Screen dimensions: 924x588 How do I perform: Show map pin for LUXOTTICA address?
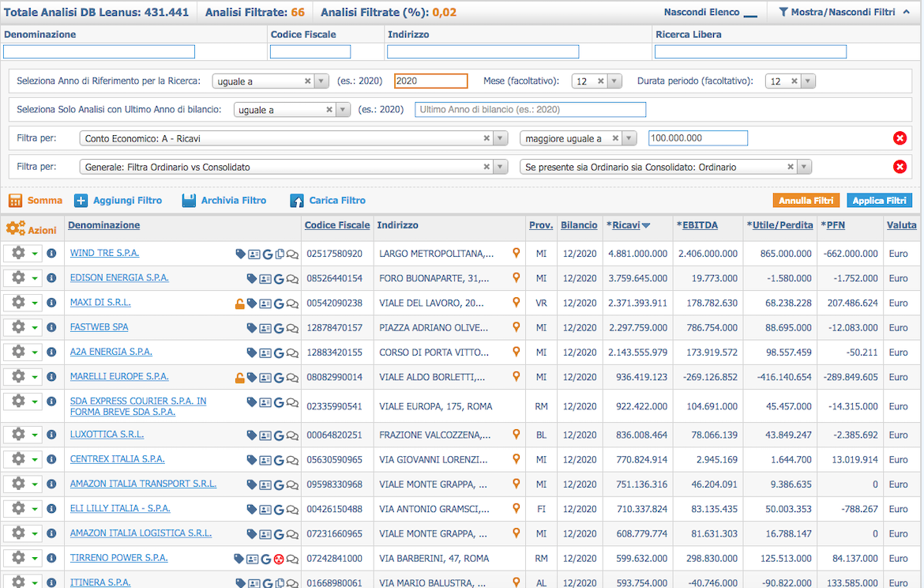pos(516,434)
